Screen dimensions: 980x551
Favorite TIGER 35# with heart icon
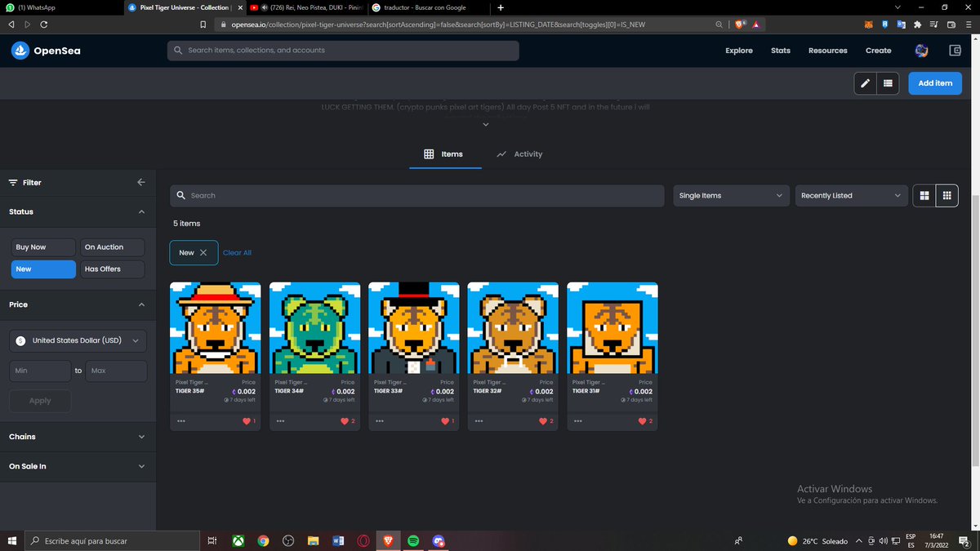coord(246,421)
